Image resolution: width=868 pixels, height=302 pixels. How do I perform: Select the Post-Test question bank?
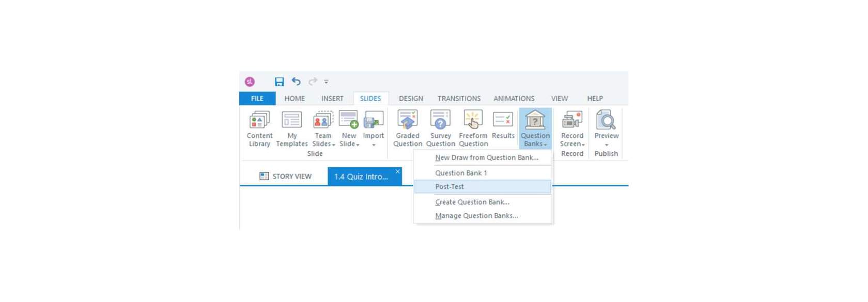(x=483, y=186)
